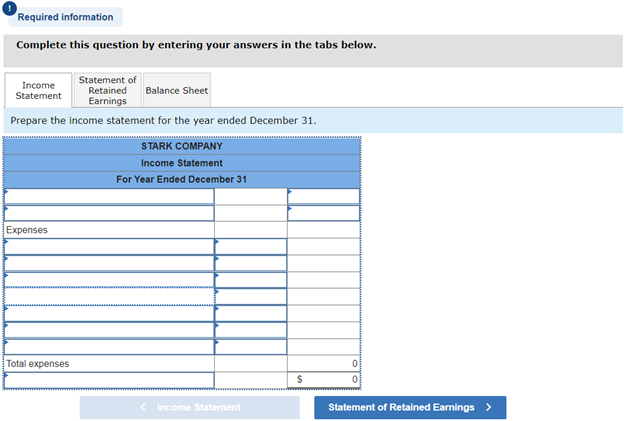Select the sixth expense name dropdown
Image resolution: width=624 pixels, height=421 pixels.
(x=109, y=330)
